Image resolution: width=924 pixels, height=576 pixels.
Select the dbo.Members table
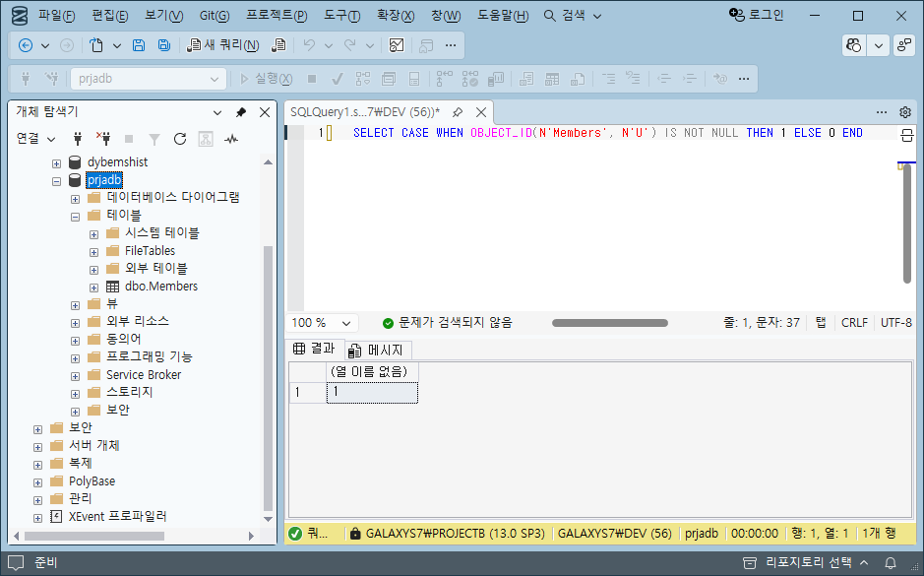tap(160, 287)
